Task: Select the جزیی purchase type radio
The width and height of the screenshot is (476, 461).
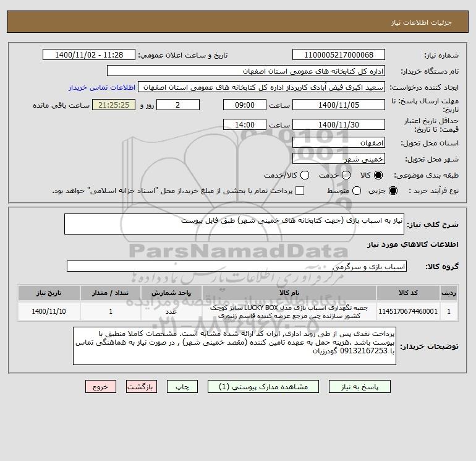Action: tap(393, 191)
